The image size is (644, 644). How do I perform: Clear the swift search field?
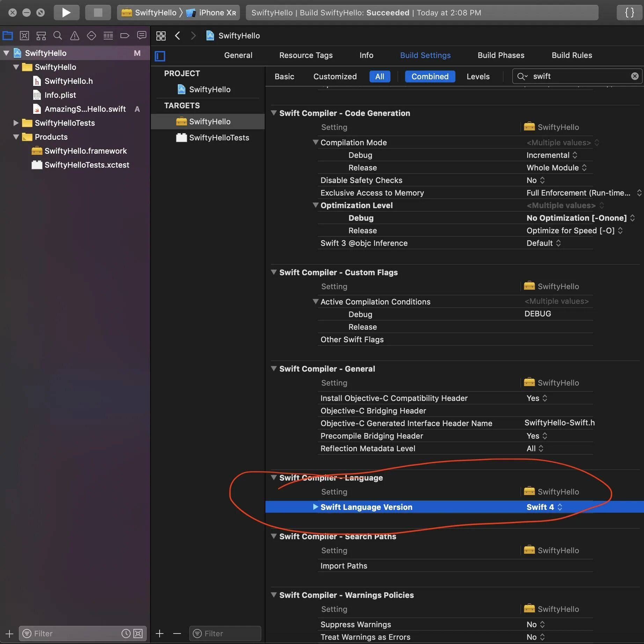(x=635, y=76)
